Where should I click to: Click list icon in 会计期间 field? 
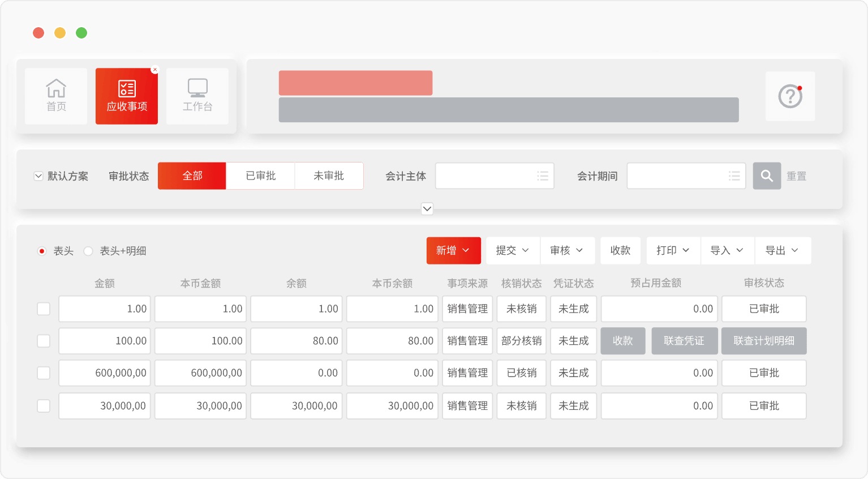coord(734,176)
